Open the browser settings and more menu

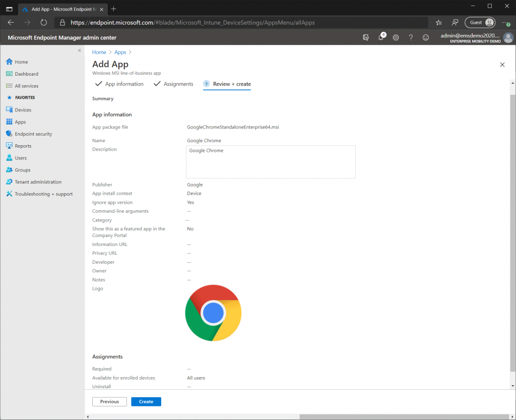click(506, 22)
